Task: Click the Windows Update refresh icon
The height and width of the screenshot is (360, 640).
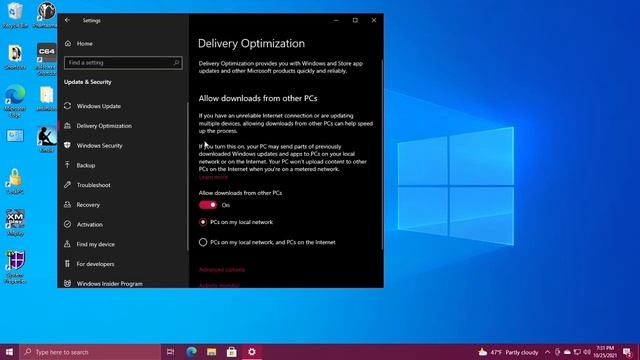Action: point(67,106)
